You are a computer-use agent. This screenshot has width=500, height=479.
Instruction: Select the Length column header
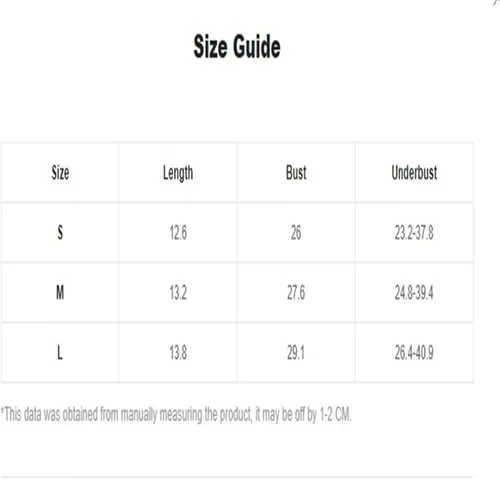[178, 173]
